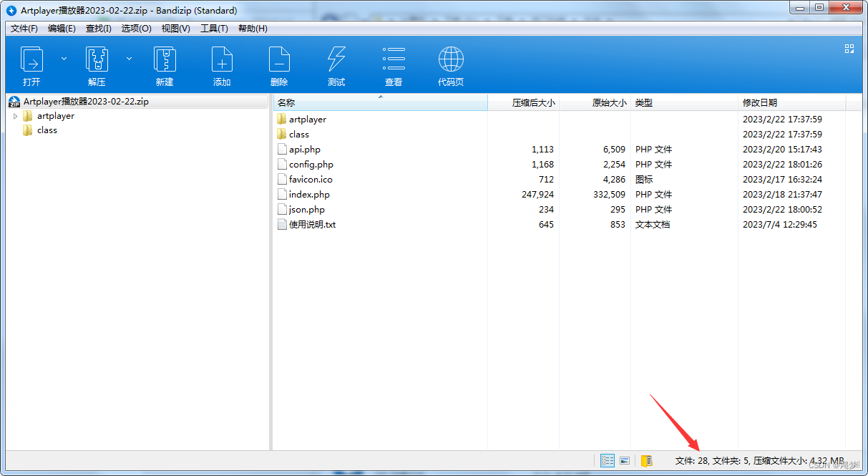Image resolution: width=868 pixels, height=476 pixels.
Task: Click the 6,509 original size of api.php
Action: point(614,150)
